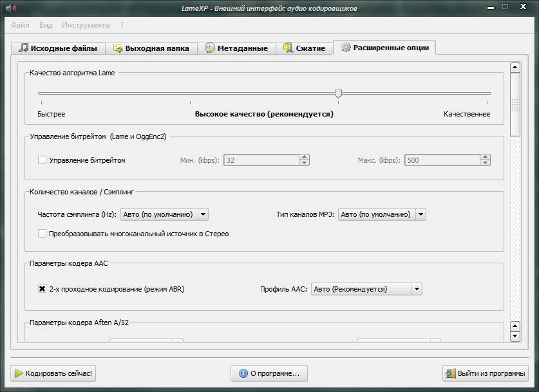Click the folder icon on the Выходная папка tab
The image size is (539, 392).
click(x=118, y=48)
